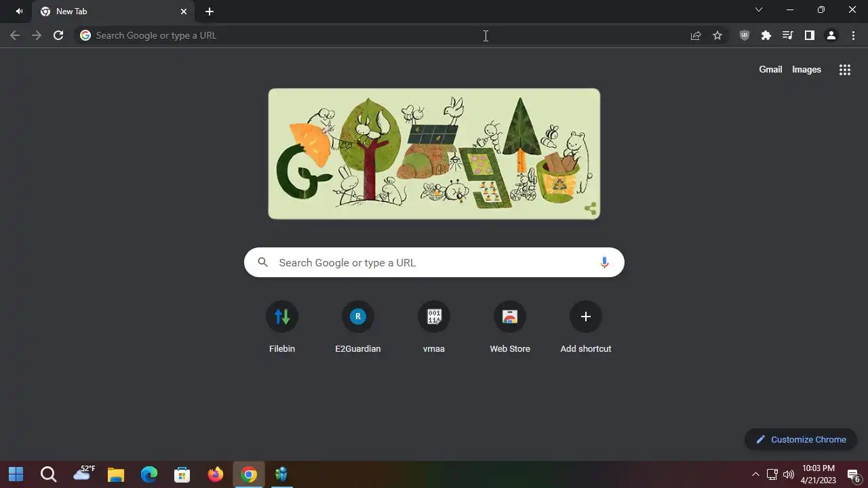
Task: Open the Chrome profile avatar
Action: [x=831, y=35]
